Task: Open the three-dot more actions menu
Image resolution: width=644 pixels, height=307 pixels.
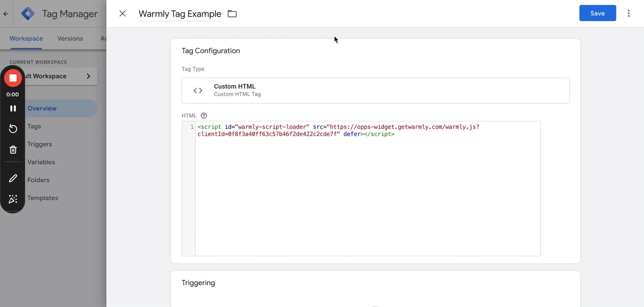Action: click(x=629, y=13)
